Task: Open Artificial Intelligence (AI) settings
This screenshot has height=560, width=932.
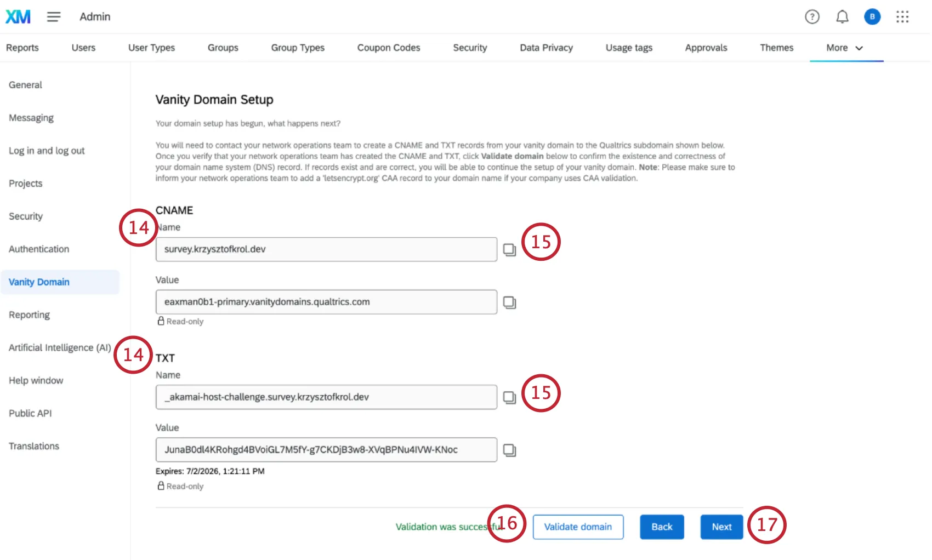Action: [x=60, y=348]
